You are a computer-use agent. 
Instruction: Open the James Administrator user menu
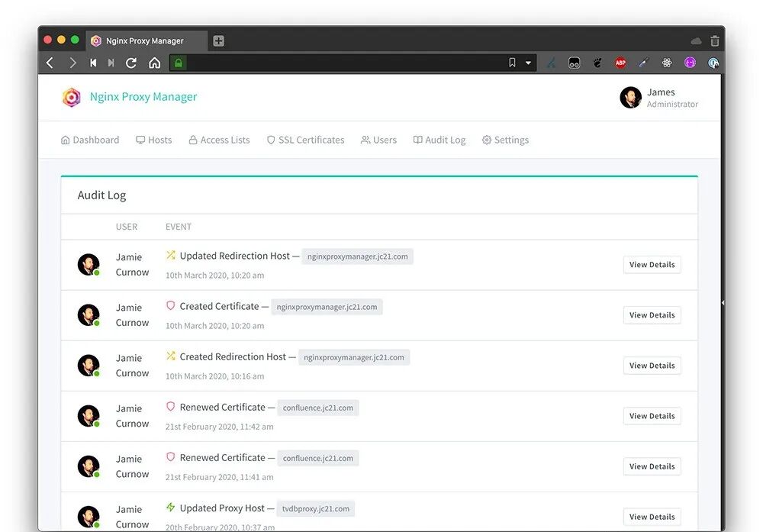[x=659, y=98]
